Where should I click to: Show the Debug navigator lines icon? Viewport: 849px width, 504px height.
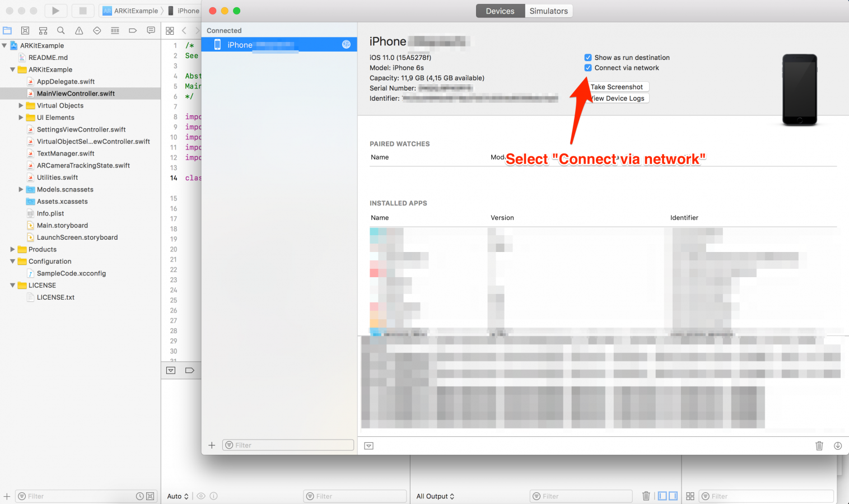coord(115,31)
